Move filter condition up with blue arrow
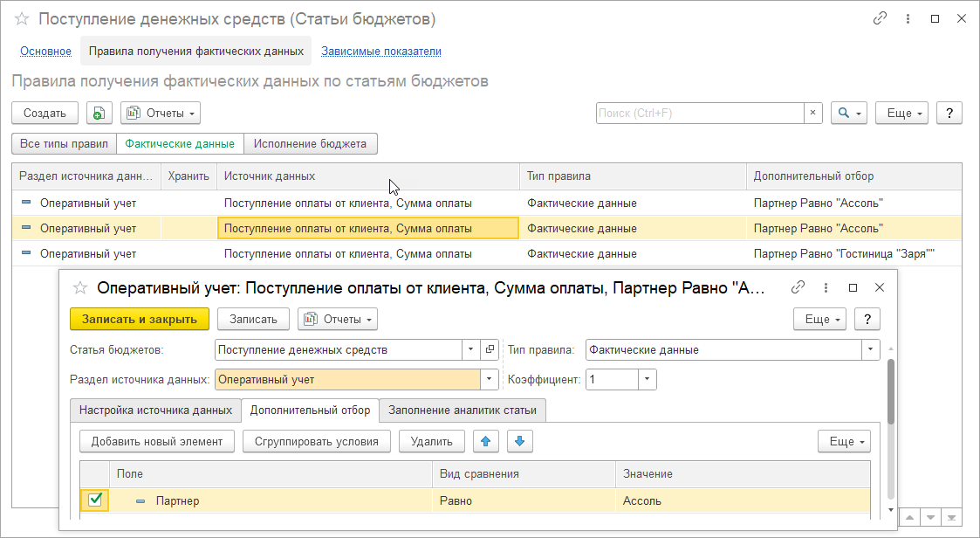The height and width of the screenshot is (538, 980). [485, 442]
